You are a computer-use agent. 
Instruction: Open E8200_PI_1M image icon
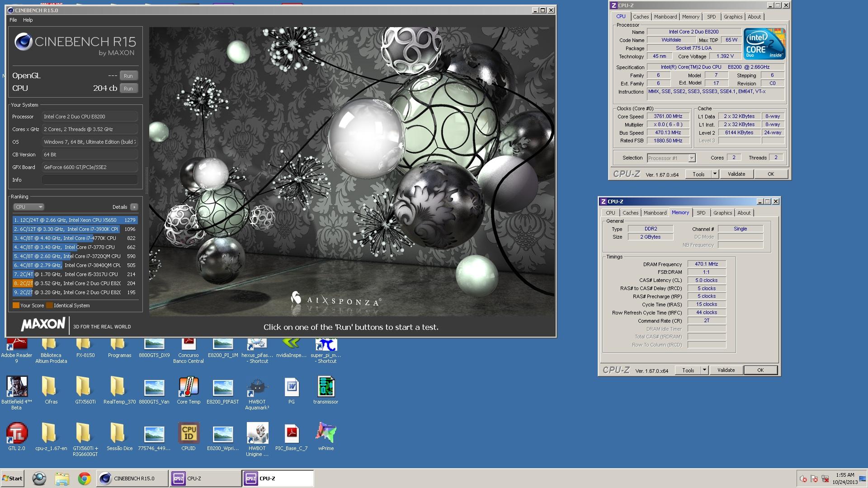point(223,348)
